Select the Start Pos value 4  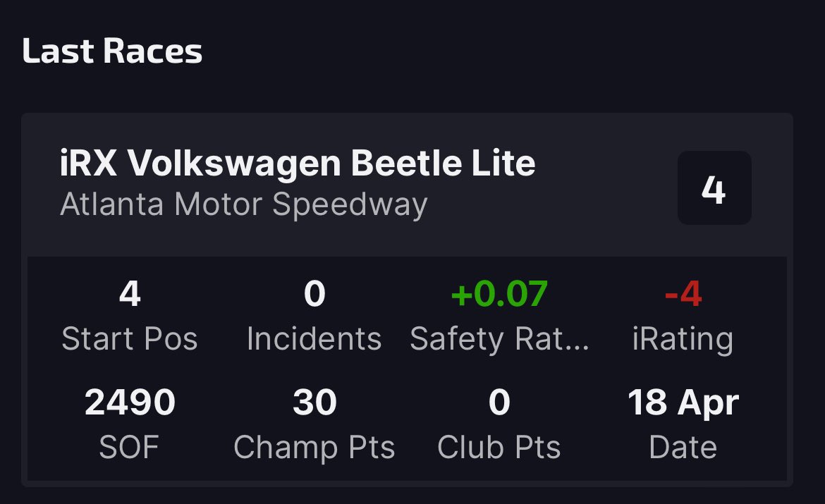[x=130, y=293]
